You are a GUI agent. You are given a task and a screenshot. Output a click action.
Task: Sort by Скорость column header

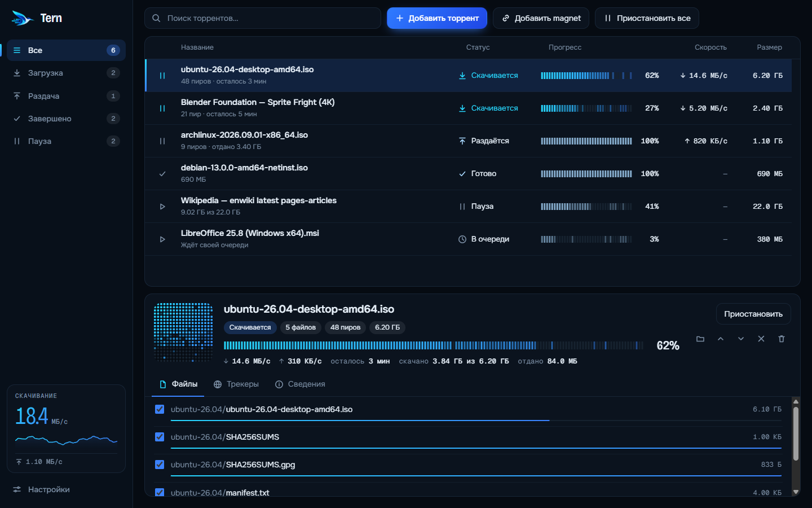click(x=710, y=47)
